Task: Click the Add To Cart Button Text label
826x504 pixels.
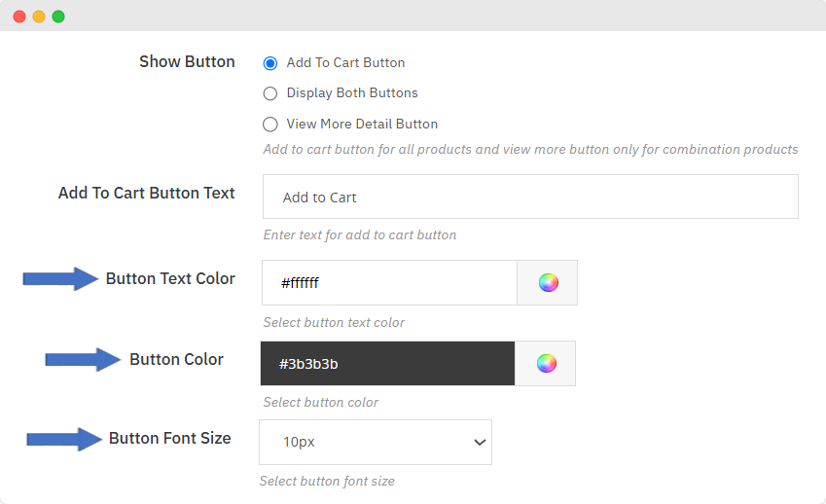Action: (x=147, y=193)
